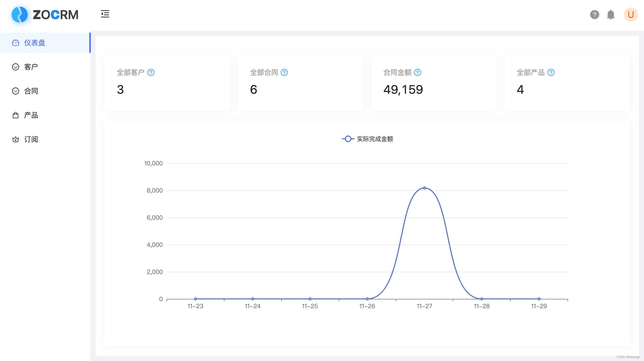Click the crown icon next to 订阅

16,139
